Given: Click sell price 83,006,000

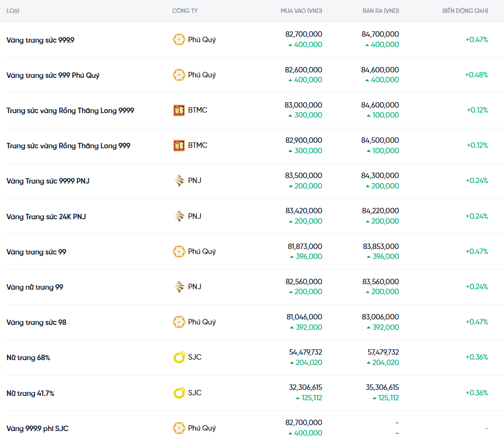Looking at the screenshot, I should click(x=380, y=317).
